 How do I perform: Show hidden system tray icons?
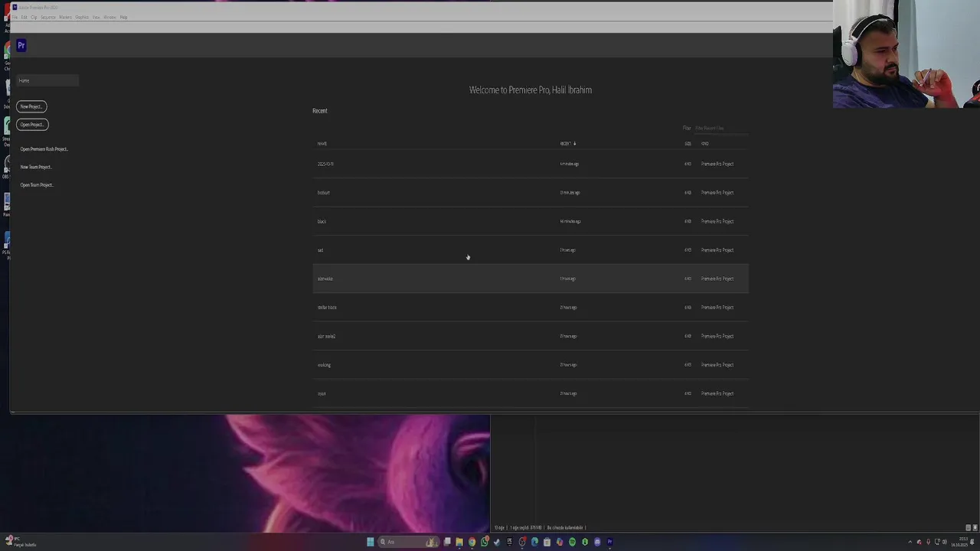point(910,542)
